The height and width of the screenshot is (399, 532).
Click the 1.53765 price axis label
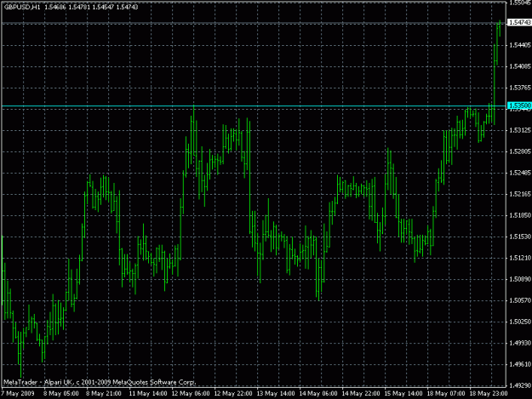pyautogui.click(x=520, y=88)
